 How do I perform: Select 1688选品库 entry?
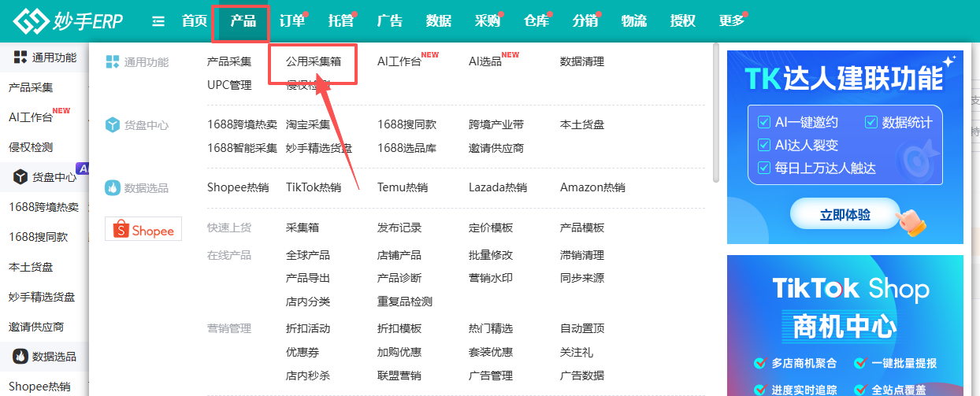click(x=406, y=148)
